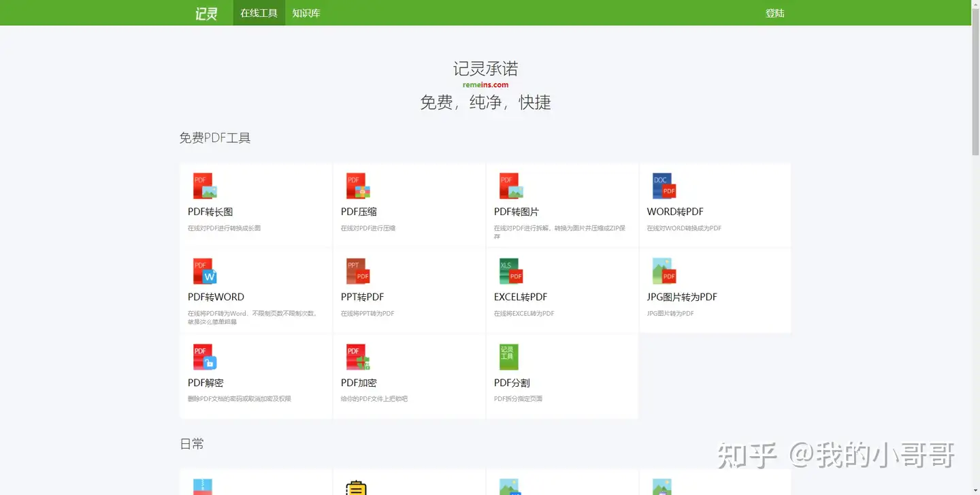Click description 在线对PDF进行转换成长图

(225, 228)
